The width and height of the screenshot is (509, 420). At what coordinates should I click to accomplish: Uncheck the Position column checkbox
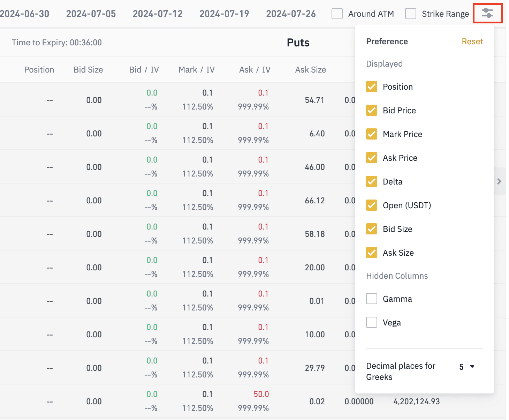pos(372,87)
